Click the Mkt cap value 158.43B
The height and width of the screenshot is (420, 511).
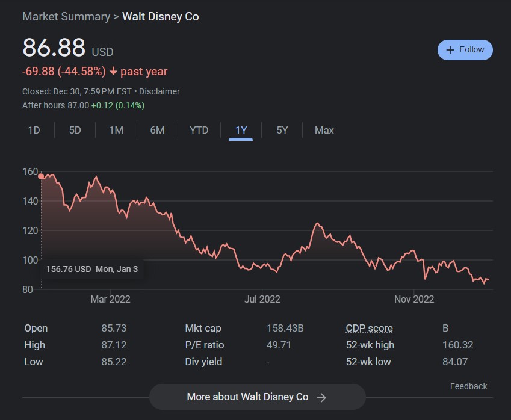click(x=285, y=328)
